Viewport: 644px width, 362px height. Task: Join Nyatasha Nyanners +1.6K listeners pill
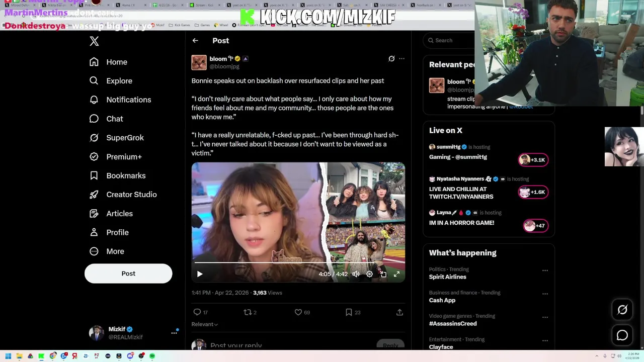click(533, 192)
